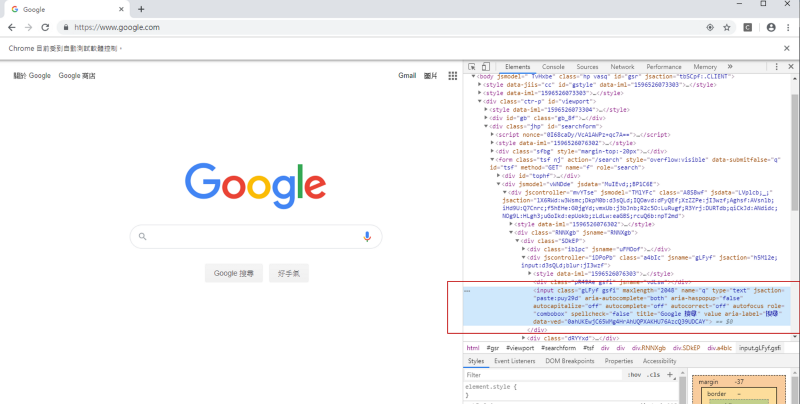Open the Chrome profile avatar

771,28
